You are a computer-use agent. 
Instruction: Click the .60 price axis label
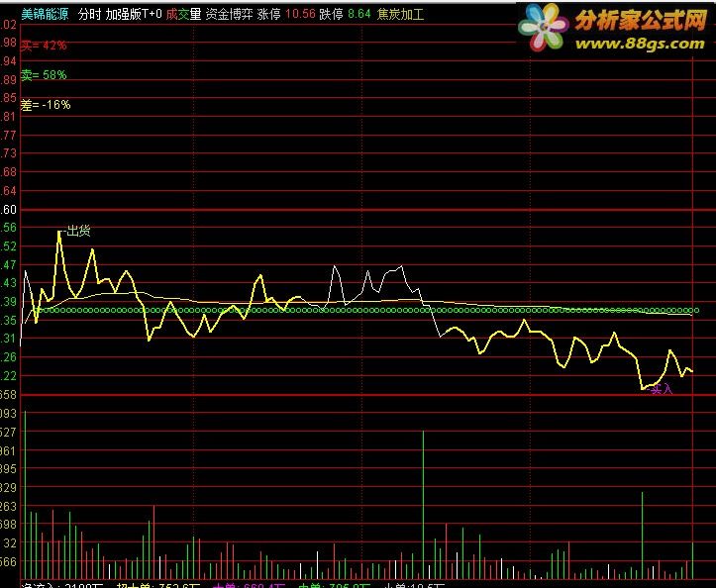[x=8, y=210]
